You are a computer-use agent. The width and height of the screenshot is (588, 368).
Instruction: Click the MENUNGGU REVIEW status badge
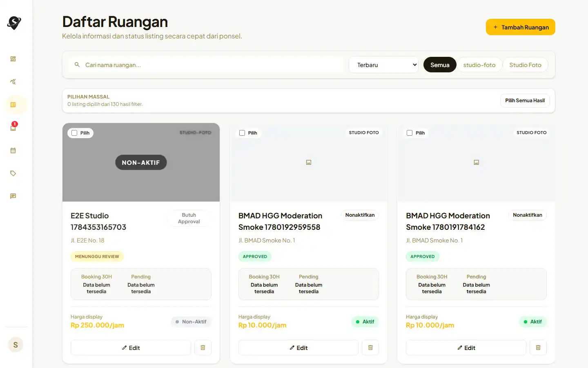click(x=97, y=256)
